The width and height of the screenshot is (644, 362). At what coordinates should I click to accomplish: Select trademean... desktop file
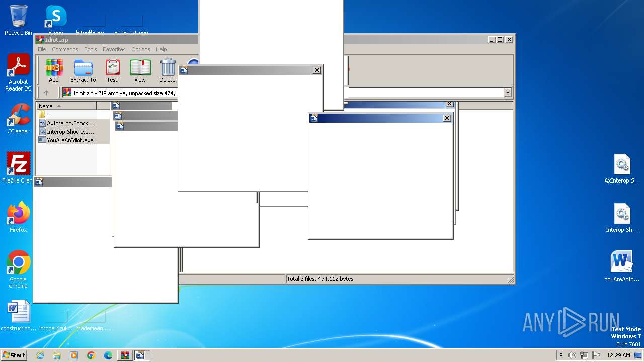click(x=94, y=320)
